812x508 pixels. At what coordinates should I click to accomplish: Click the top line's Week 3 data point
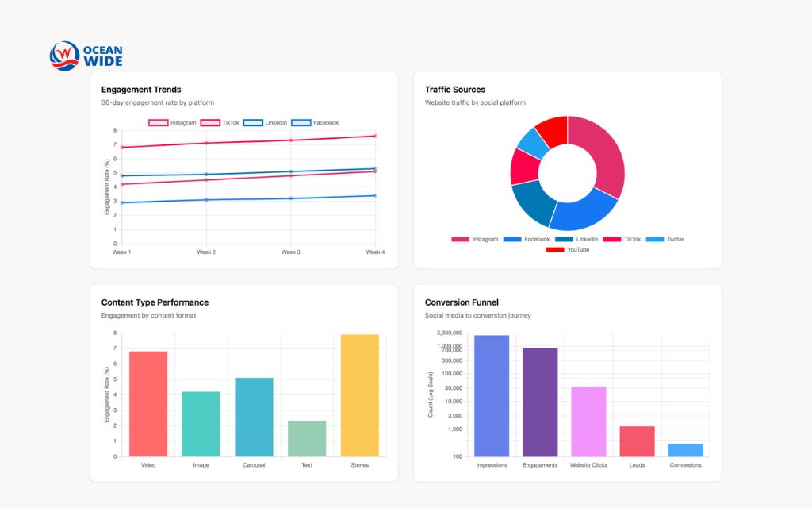tap(291, 140)
